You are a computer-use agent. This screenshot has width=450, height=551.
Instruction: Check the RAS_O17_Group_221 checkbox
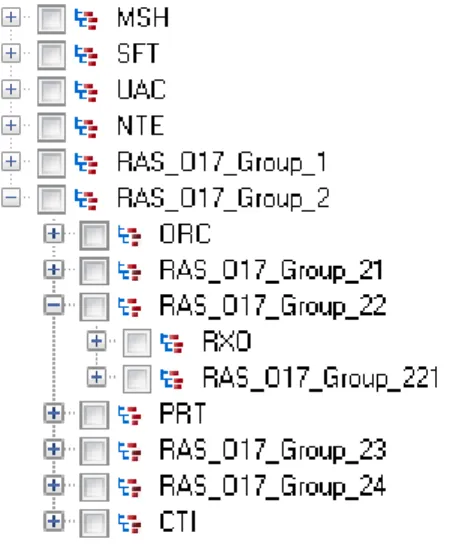pyautogui.click(x=137, y=379)
